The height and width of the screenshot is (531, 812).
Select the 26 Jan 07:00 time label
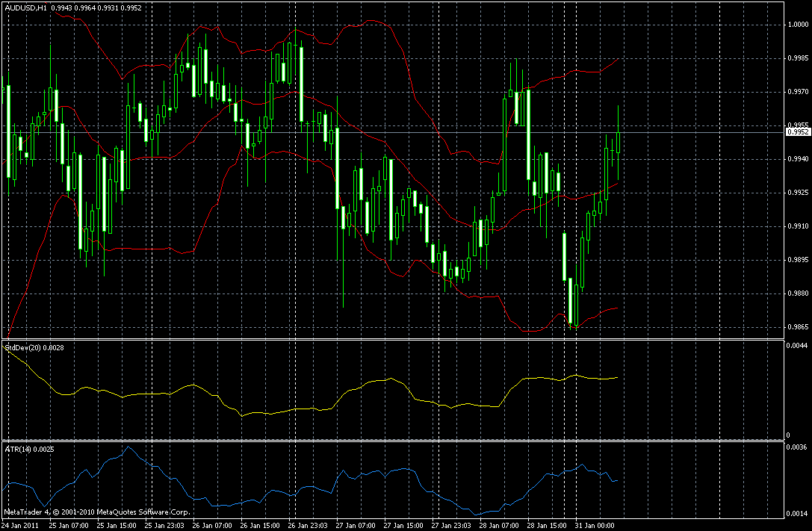click(x=212, y=525)
